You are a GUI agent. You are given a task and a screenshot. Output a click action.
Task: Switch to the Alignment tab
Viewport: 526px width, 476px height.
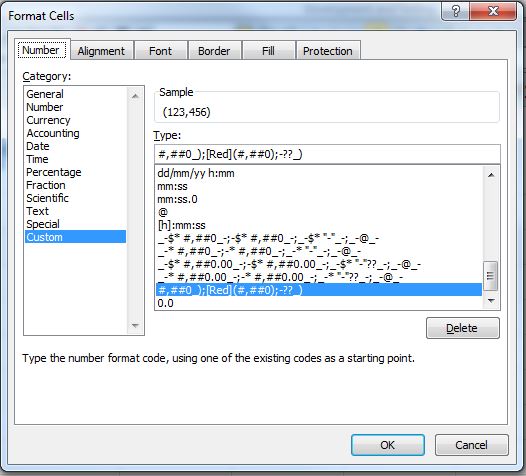pos(101,51)
